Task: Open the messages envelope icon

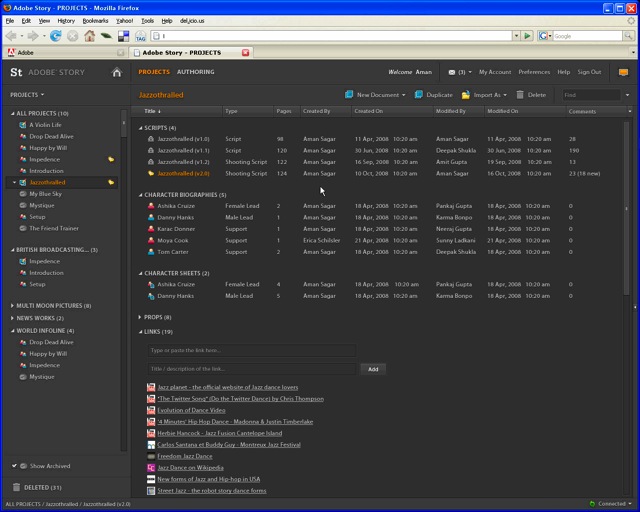Action: tap(451, 72)
